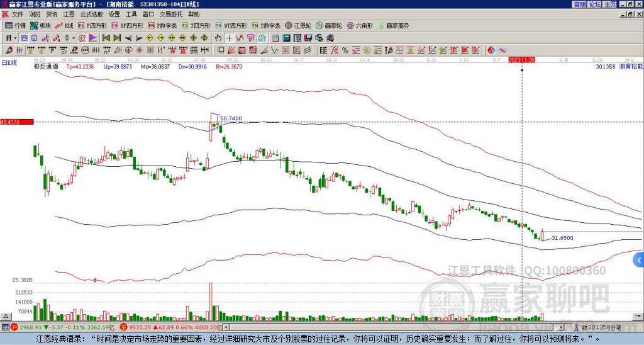Click the blue side panel expand arrow

[639, 260]
